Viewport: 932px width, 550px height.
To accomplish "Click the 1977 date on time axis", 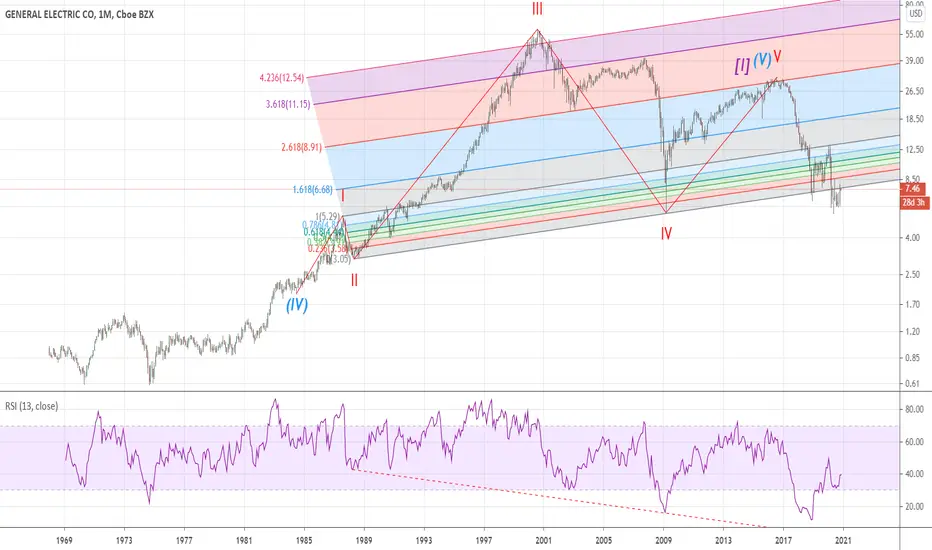I will [x=184, y=540].
